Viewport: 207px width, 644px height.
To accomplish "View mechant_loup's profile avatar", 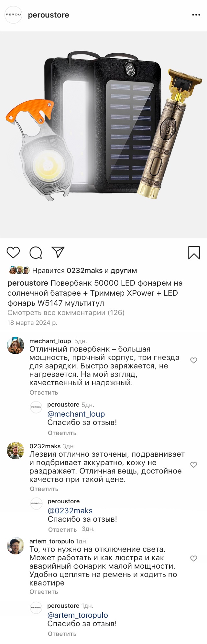I will [x=16, y=345].
